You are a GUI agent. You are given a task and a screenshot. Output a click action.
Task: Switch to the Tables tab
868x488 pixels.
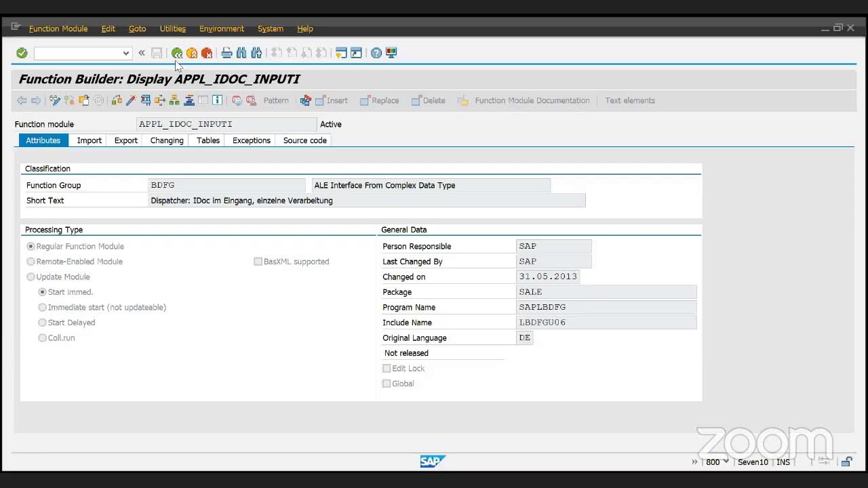(x=208, y=140)
